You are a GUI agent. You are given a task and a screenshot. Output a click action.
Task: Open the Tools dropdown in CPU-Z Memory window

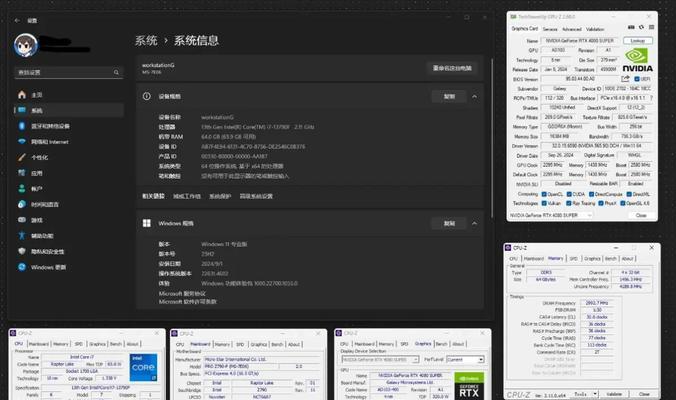click(595, 394)
